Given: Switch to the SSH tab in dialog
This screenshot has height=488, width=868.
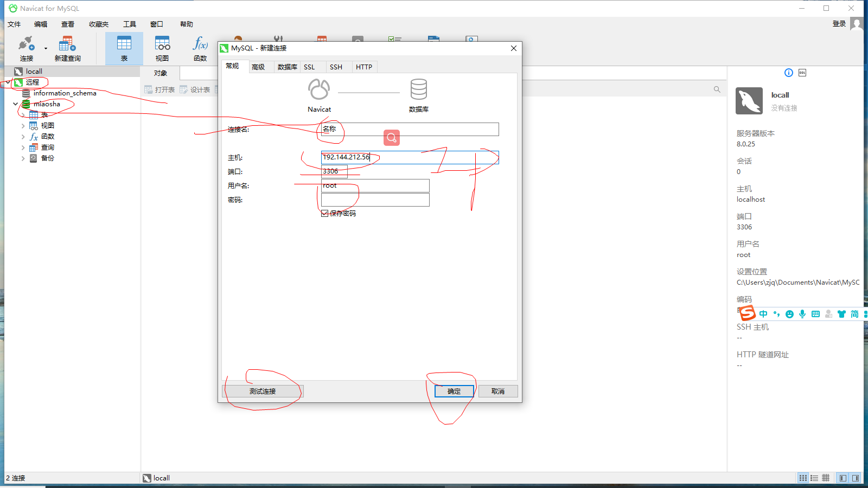Looking at the screenshot, I should pos(336,67).
